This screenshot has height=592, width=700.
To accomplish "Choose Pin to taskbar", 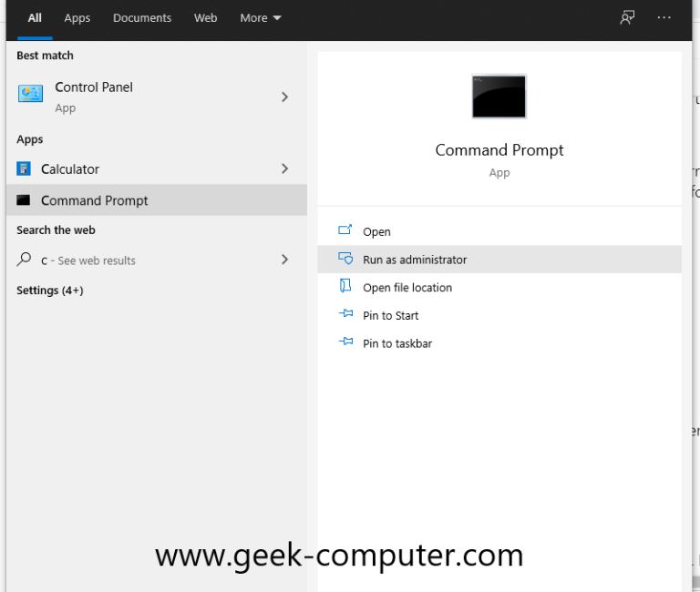I will pos(397,343).
